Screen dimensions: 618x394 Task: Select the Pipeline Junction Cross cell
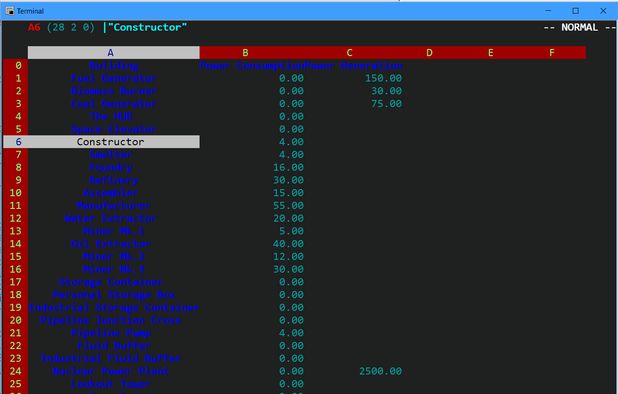pos(111,320)
